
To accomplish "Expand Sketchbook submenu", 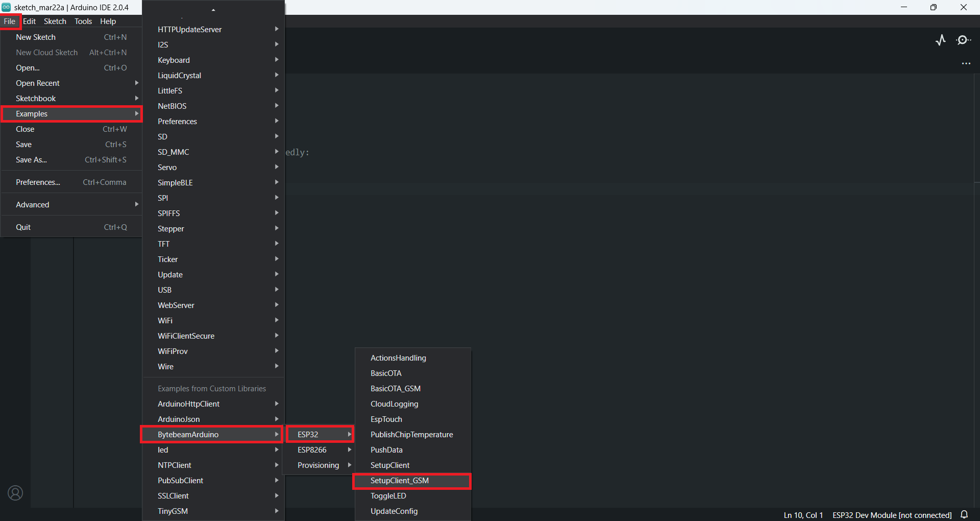I will click(x=71, y=99).
